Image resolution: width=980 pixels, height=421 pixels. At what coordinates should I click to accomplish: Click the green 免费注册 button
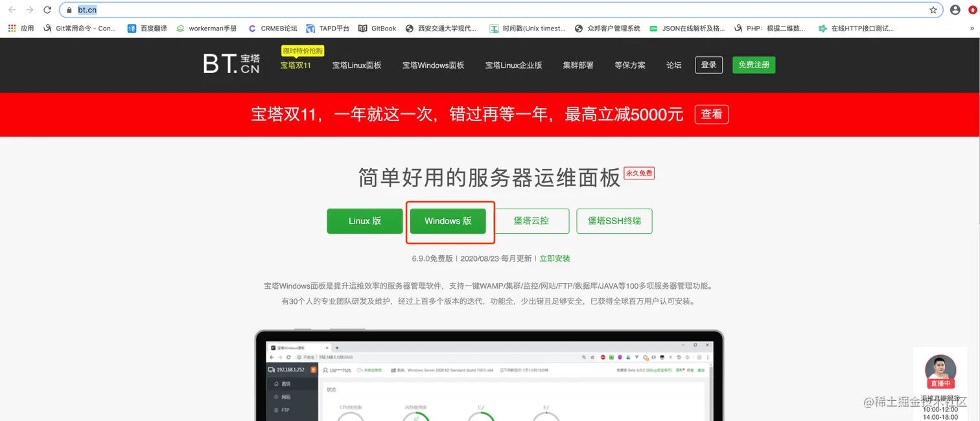coord(754,65)
